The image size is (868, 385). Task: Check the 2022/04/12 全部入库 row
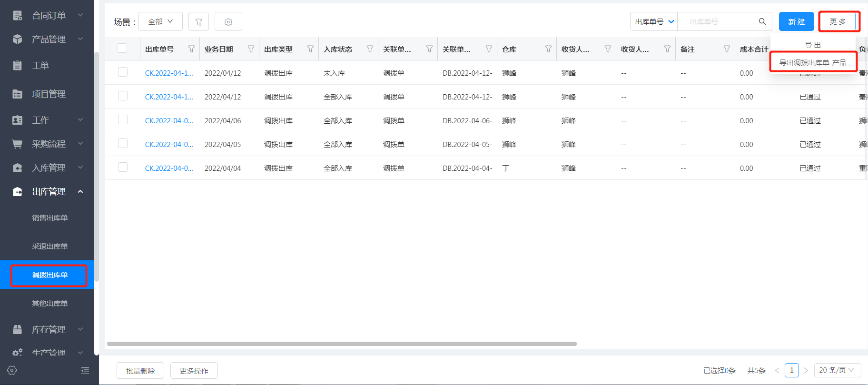pos(123,96)
